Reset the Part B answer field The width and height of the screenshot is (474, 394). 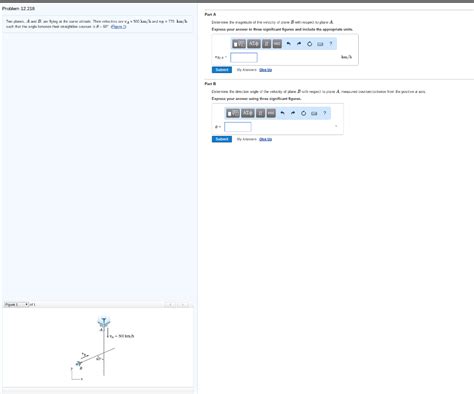click(x=303, y=113)
